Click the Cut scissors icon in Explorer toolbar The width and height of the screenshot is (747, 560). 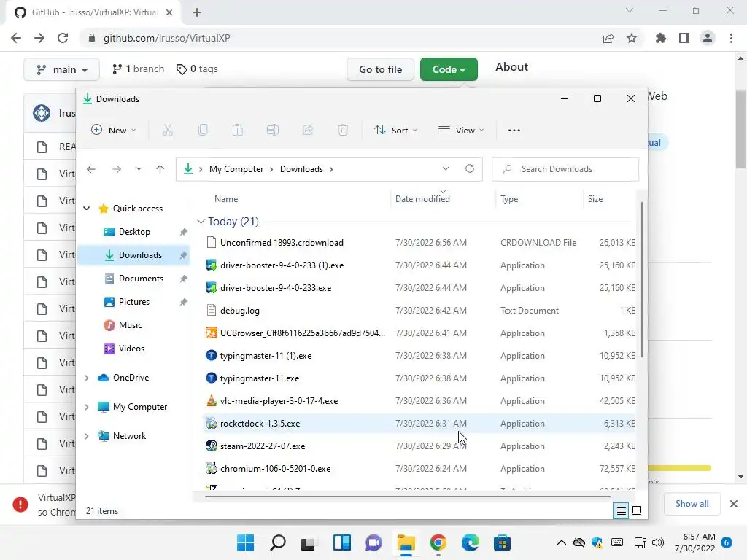167,130
